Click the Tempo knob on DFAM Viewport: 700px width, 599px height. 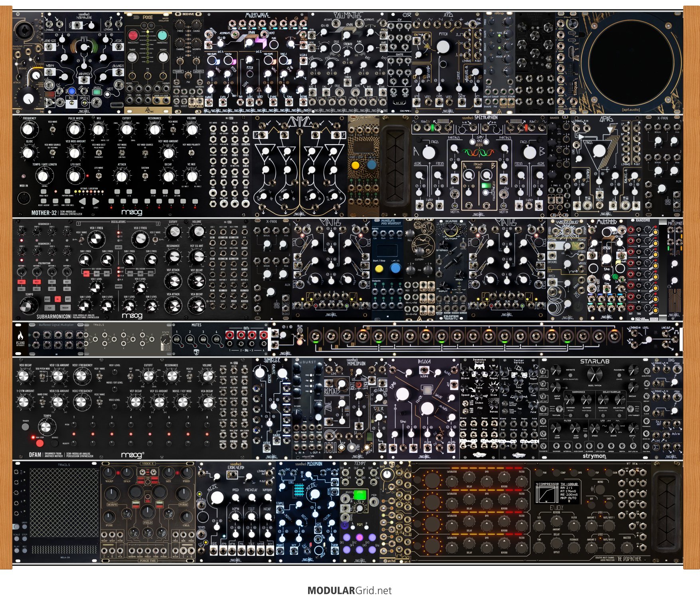click(46, 428)
